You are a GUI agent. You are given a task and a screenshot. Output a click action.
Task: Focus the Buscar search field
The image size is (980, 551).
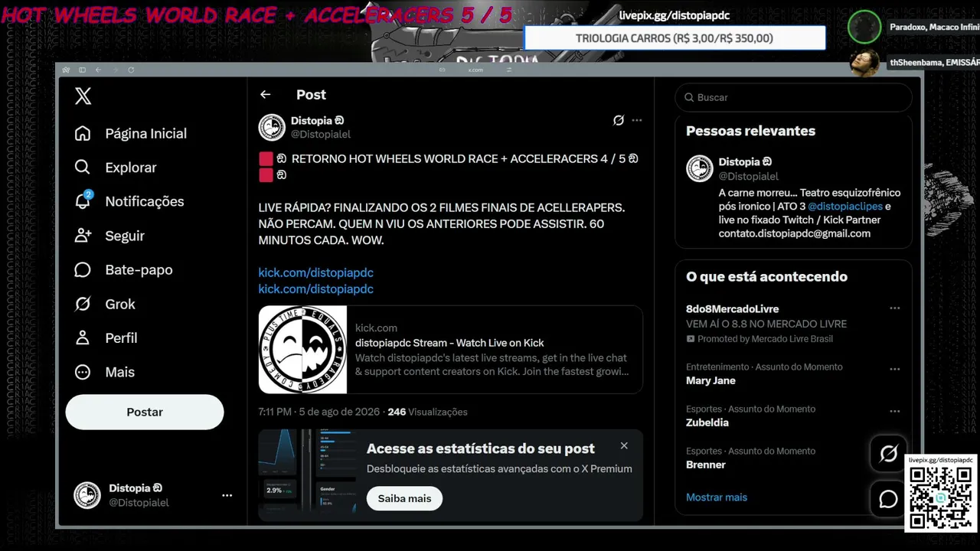pyautogui.click(x=793, y=97)
